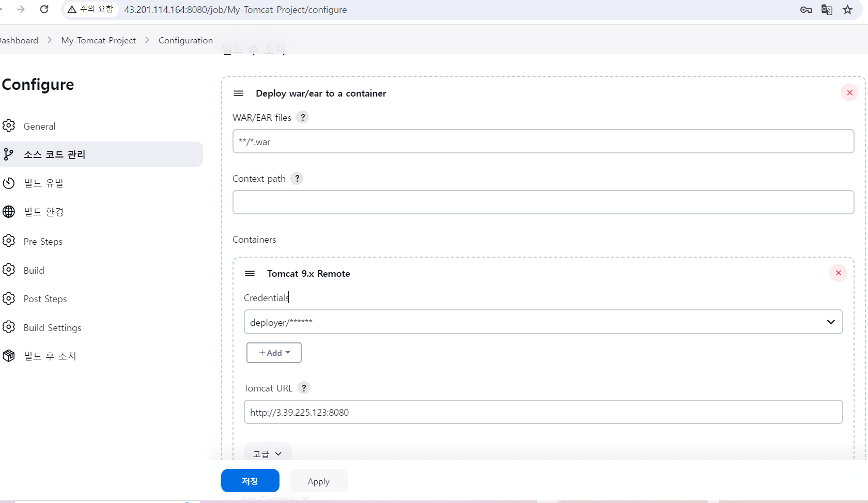Focus the Tomcat URL input field
Image resolution: width=868 pixels, height=503 pixels.
543,412
